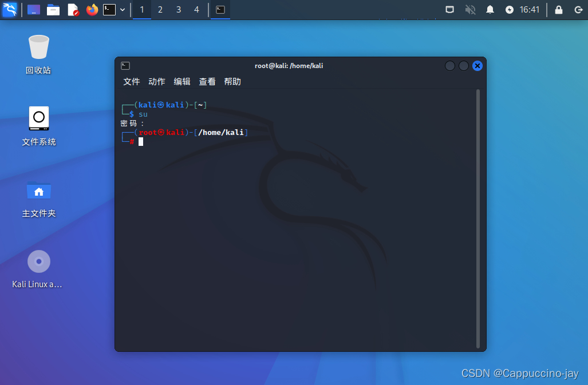Screen dimensions: 588x385
Task: Click the /home/kali path in prompt
Action: tap(221, 132)
